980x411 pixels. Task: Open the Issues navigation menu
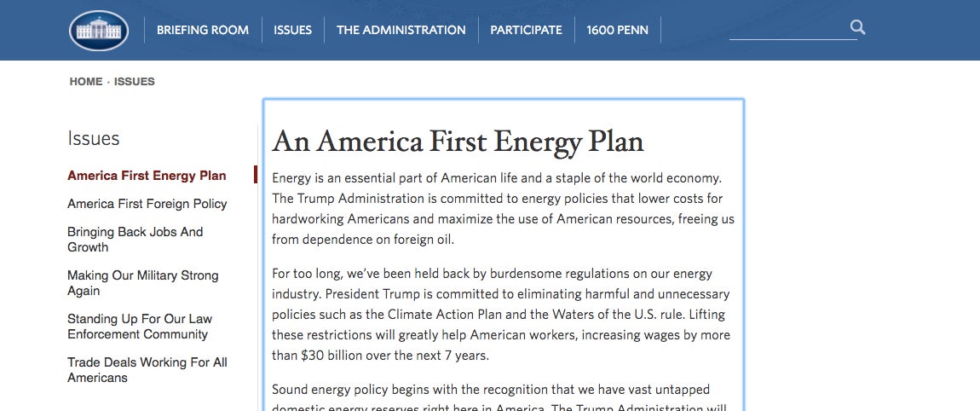292,30
